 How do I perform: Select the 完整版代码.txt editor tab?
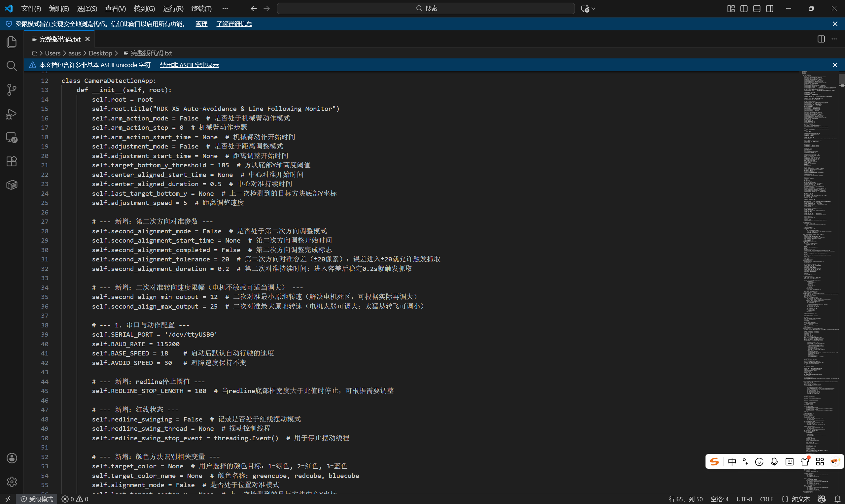59,39
